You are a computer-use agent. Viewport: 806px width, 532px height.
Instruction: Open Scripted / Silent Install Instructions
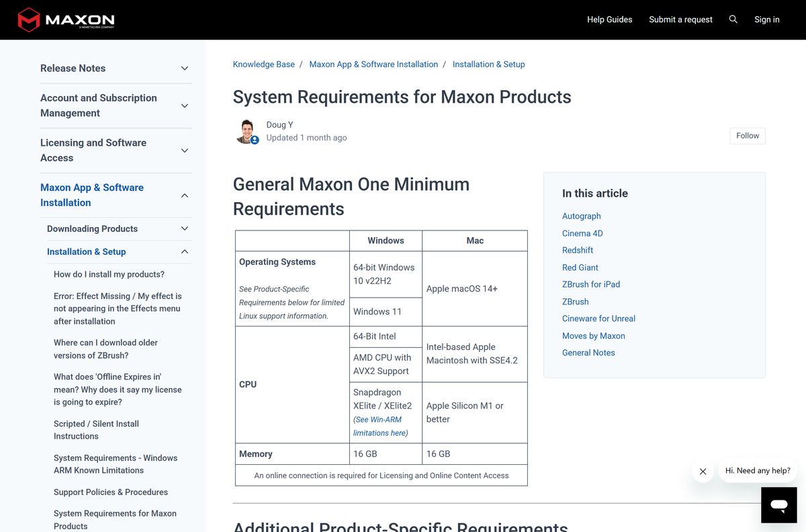[96, 430]
